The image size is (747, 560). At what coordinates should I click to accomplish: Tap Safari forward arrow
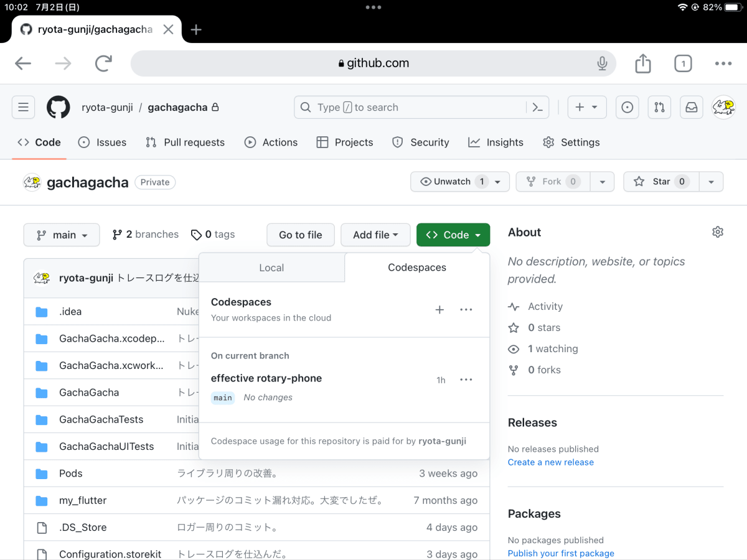(63, 63)
